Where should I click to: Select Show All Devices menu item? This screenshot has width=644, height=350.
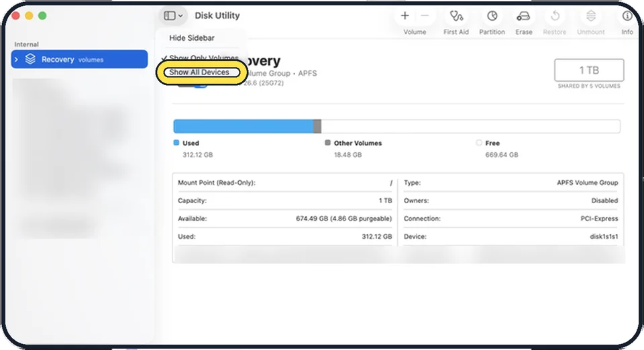tap(199, 72)
